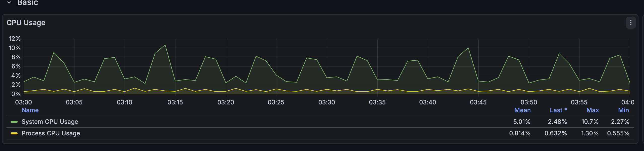The width and height of the screenshot is (644, 151).
Task: Click the 03:00 time axis label
Action: point(23,102)
